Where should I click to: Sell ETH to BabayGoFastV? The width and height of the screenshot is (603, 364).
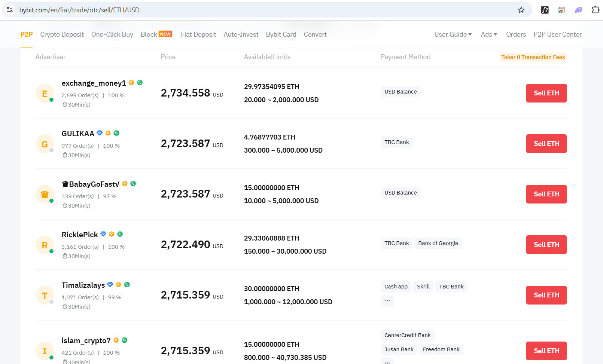point(546,194)
